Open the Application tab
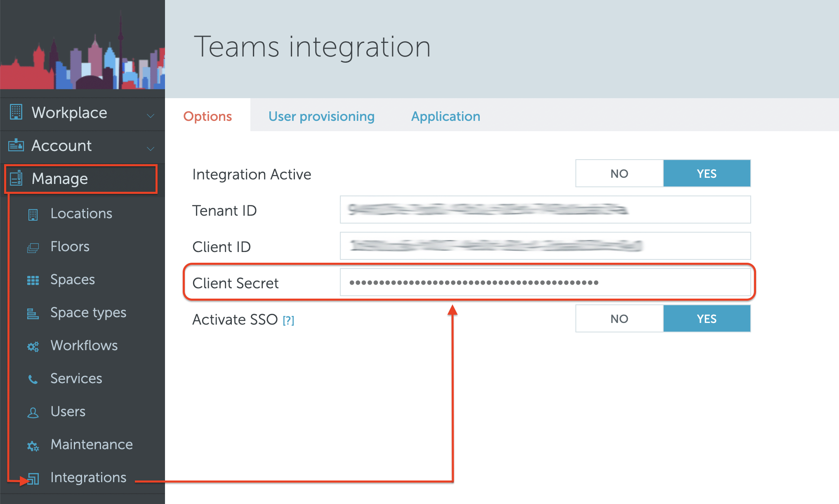839x504 pixels. 445,116
